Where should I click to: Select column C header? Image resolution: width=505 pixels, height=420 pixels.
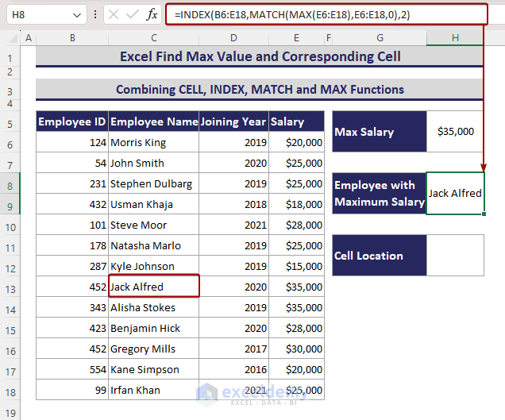click(154, 38)
